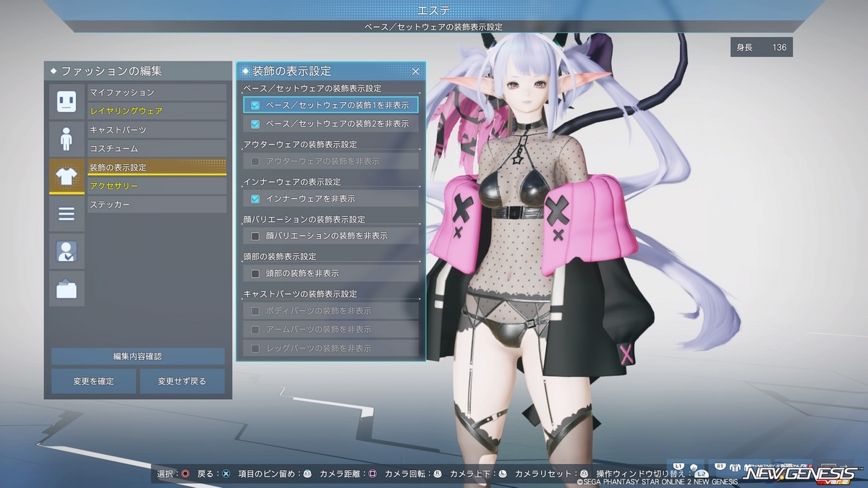Uncheck インナーウェアを非表示 checkbox
Viewport: 868px width, 488px height.
255,199
